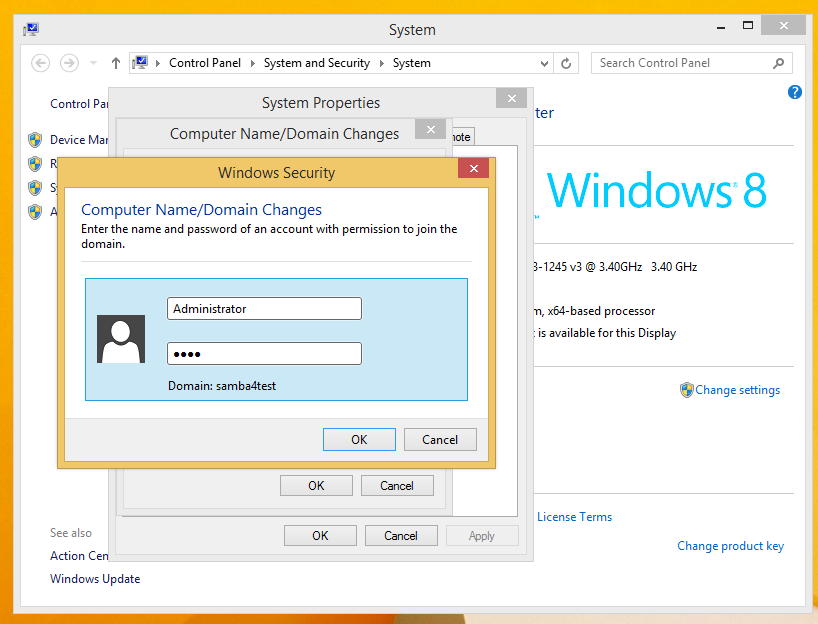Click the shield icon next to Change settings
Screen dimensions: 818x624
687,390
